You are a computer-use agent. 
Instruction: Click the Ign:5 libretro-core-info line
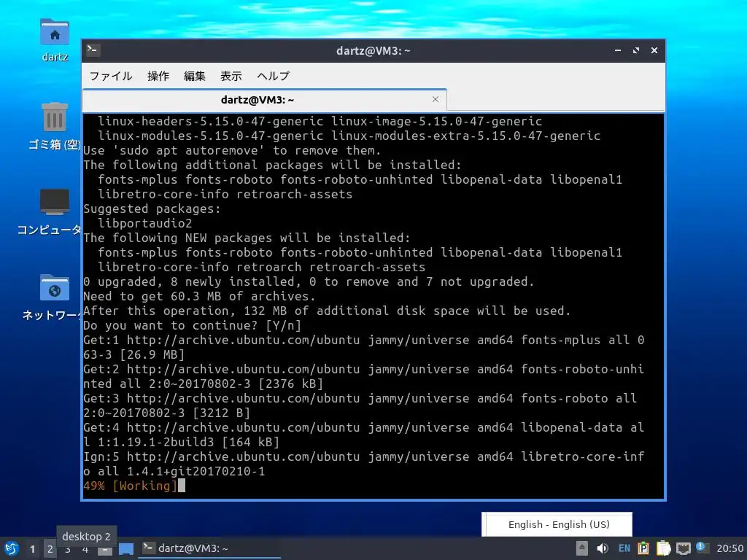pyautogui.click(x=363, y=464)
